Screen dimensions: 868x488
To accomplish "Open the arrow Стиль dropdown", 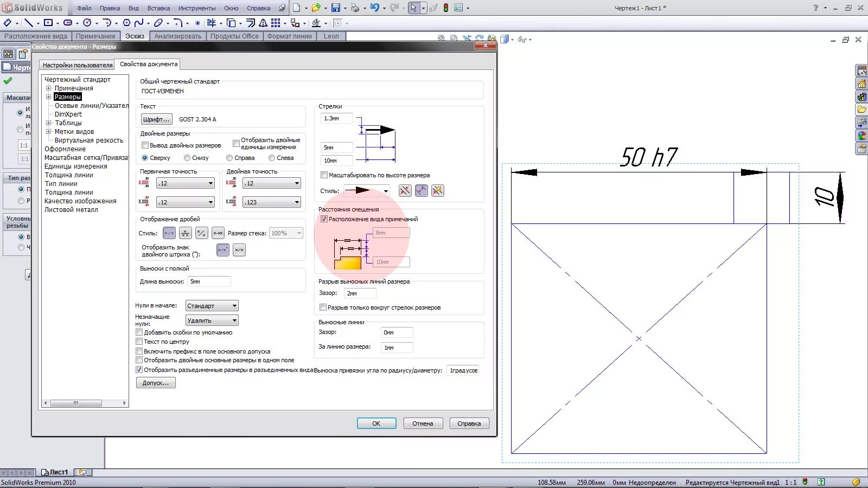I will click(366, 190).
